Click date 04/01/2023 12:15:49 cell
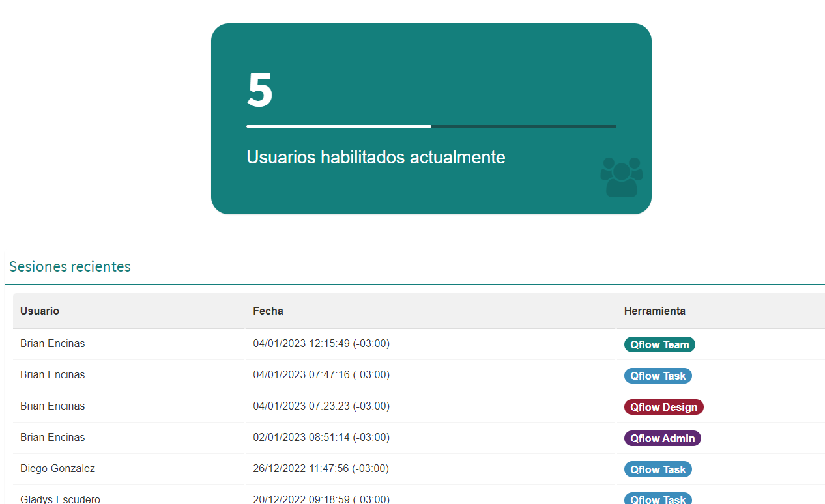This screenshot has width=825, height=504. [321, 343]
